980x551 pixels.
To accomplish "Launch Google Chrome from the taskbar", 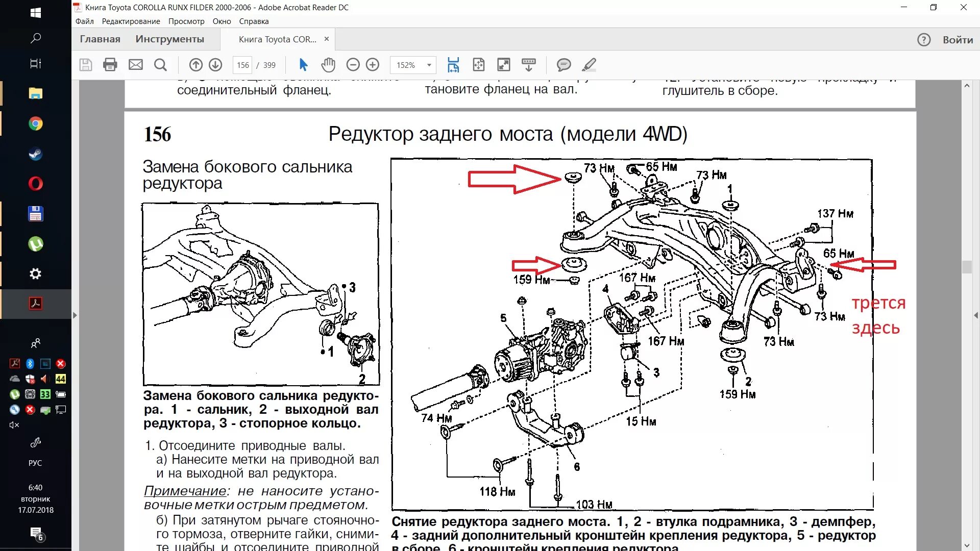I will coord(36,123).
